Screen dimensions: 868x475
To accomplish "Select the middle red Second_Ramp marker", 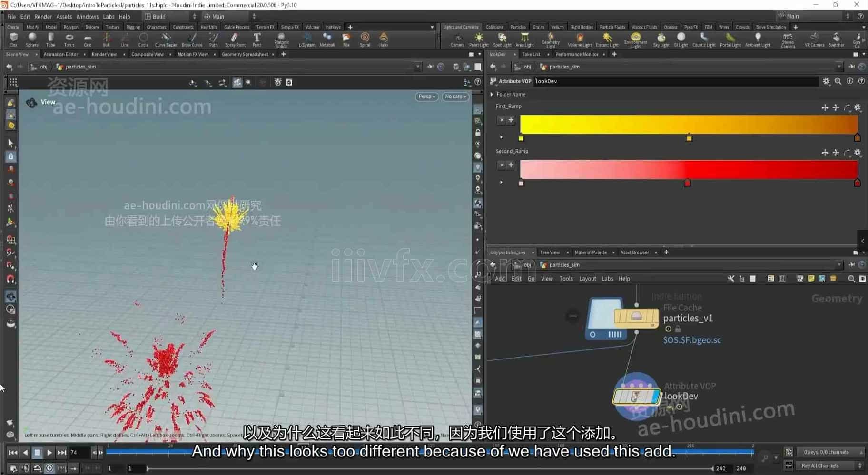I will 687,183.
